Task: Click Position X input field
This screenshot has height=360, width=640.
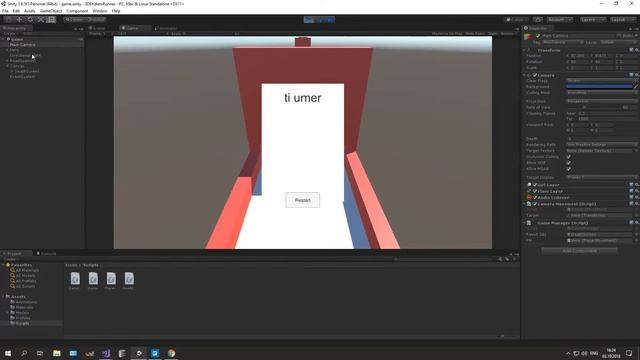Action: [579, 56]
